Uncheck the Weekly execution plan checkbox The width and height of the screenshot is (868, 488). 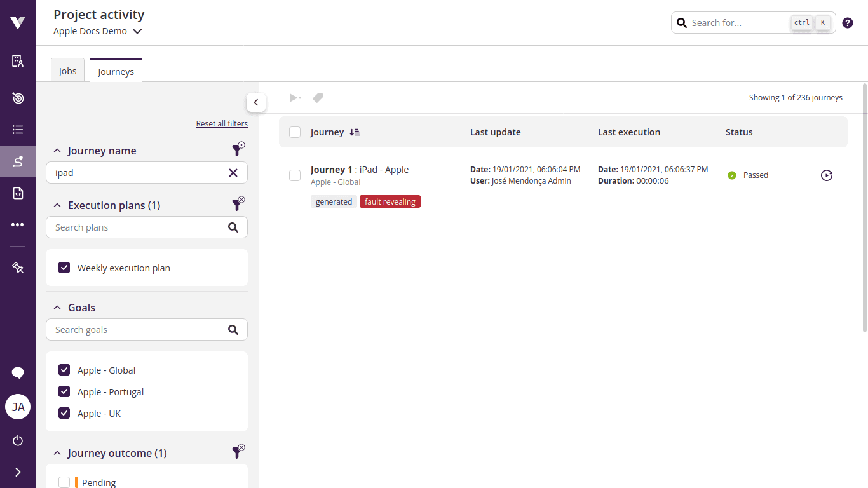(x=64, y=268)
